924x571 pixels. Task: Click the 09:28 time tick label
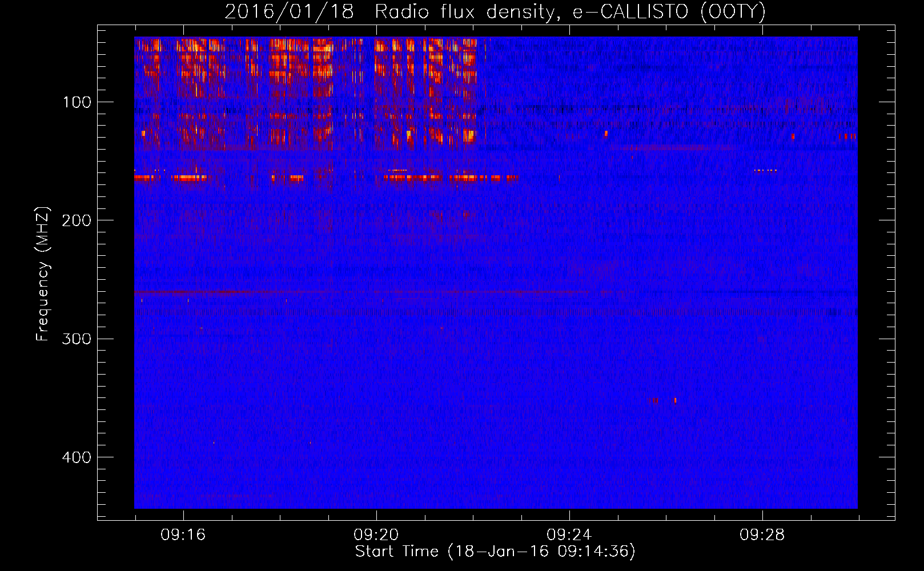pos(762,535)
